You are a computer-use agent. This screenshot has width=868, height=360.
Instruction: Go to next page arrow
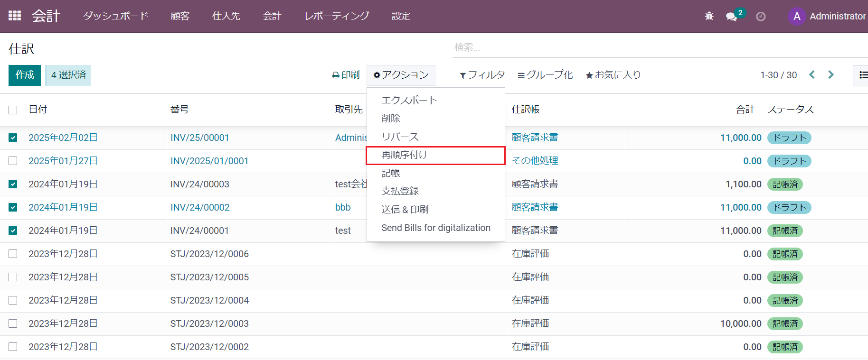(831, 75)
